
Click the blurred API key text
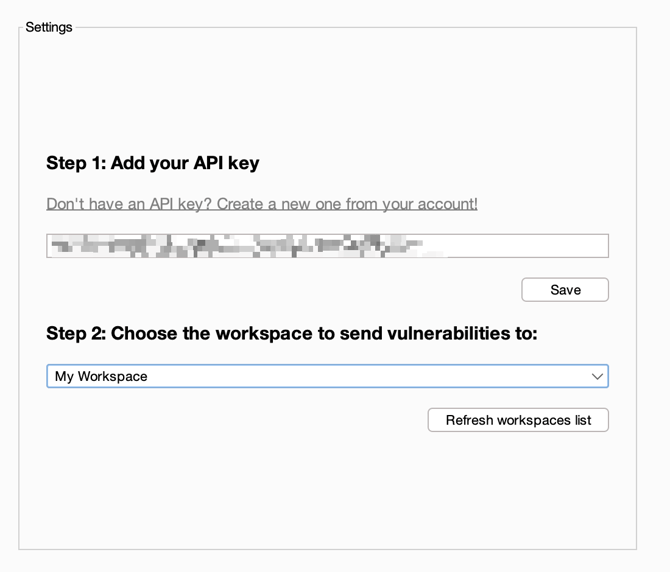pyautogui.click(x=237, y=246)
